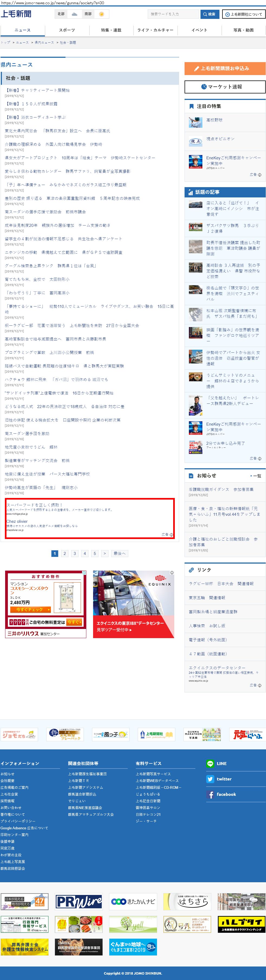This screenshot has width=266, height=980.
Task: Click next page arrow in pagination
Action: tap(104, 554)
